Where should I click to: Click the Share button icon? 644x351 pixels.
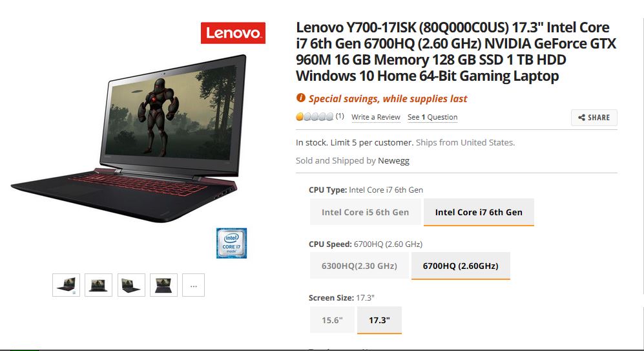click(x=581, y=118)
